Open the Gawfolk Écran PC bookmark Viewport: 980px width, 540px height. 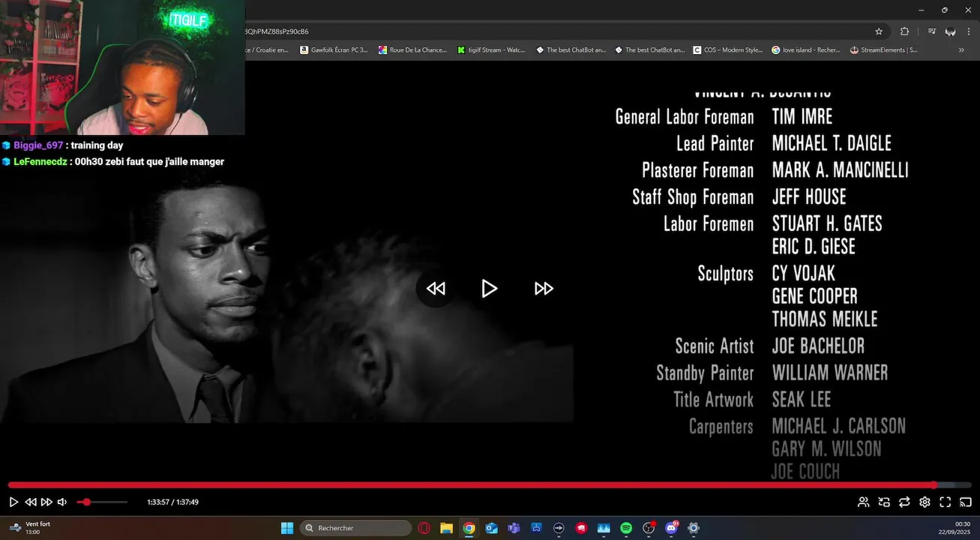click(334, 50)
